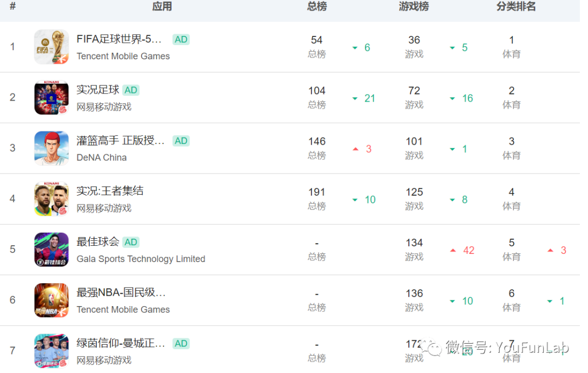This screenshot has width=588, height=373.
Task: Open the FIFA足球世界 title link
Action: click(x=119, y=39)
